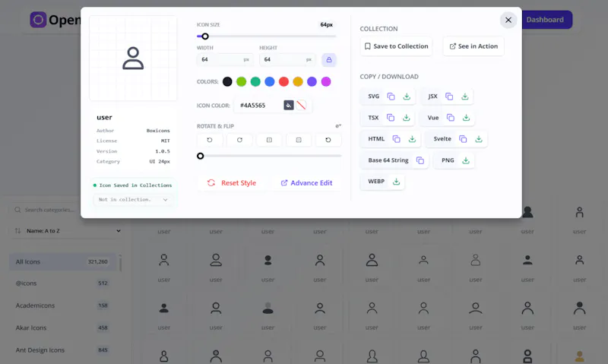This screenshot has height=364, width=608.
Task: Select the amber yellow color swatch
Action: pyautogui.click(x=298, y=82)
